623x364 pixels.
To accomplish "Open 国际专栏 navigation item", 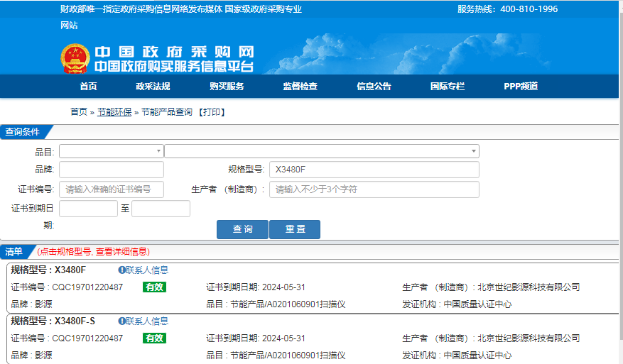I will click(448, 87).
